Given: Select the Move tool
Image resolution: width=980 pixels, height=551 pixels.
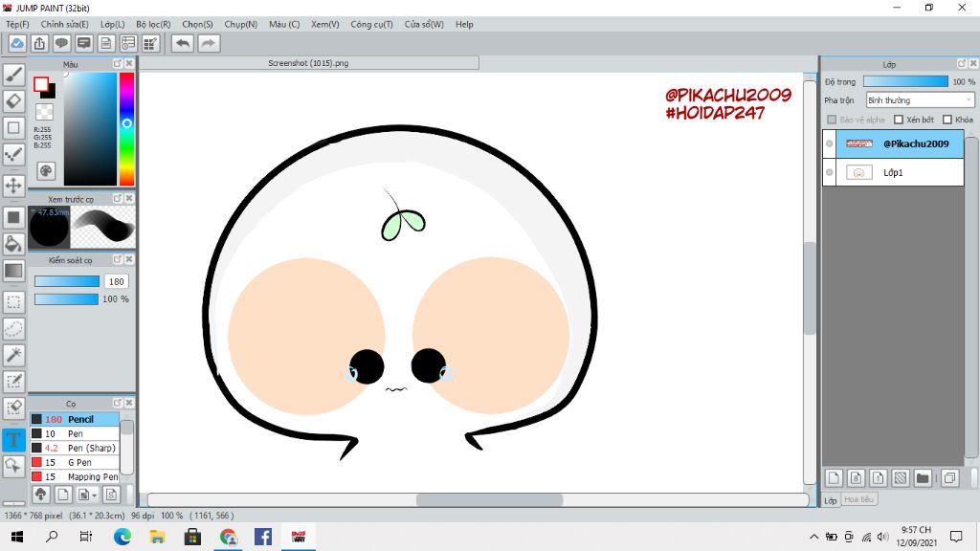Looking at the screenshot, I should pos(13,186).
